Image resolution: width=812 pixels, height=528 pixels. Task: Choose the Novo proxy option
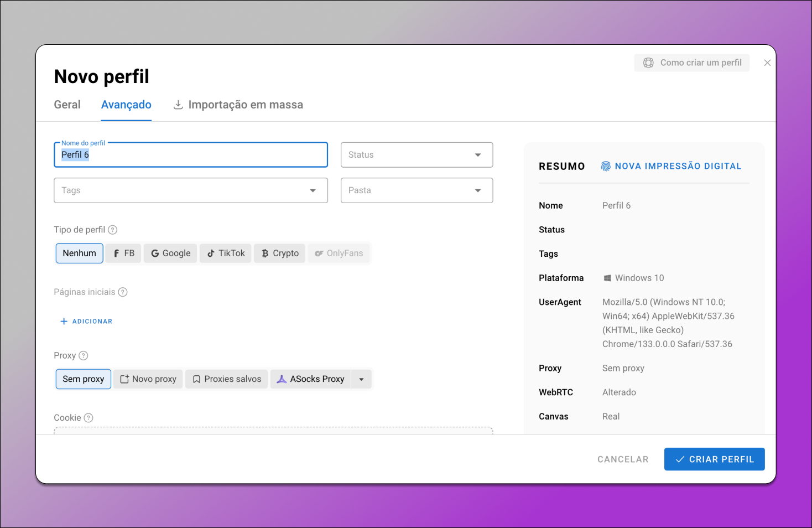click(x=148, y=379)
